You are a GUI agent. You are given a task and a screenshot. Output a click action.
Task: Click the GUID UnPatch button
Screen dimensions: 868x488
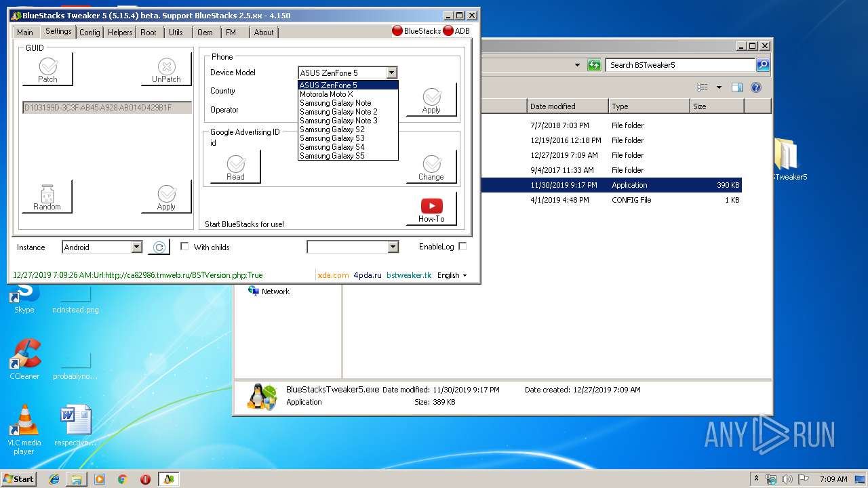[166, 69]
